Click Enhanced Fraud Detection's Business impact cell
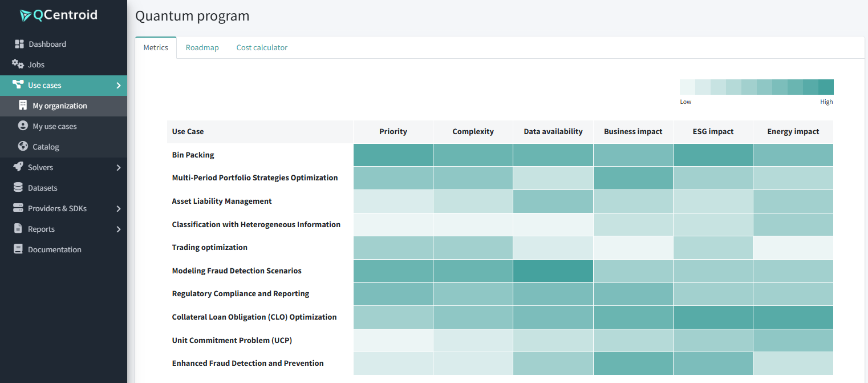Viewport: 868px width, 383px height. [x=633, y=363]
